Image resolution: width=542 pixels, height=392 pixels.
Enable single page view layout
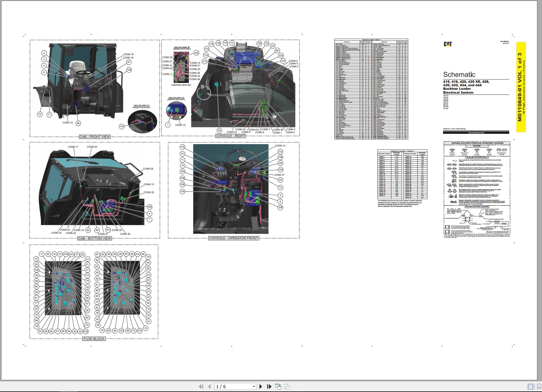531,387
